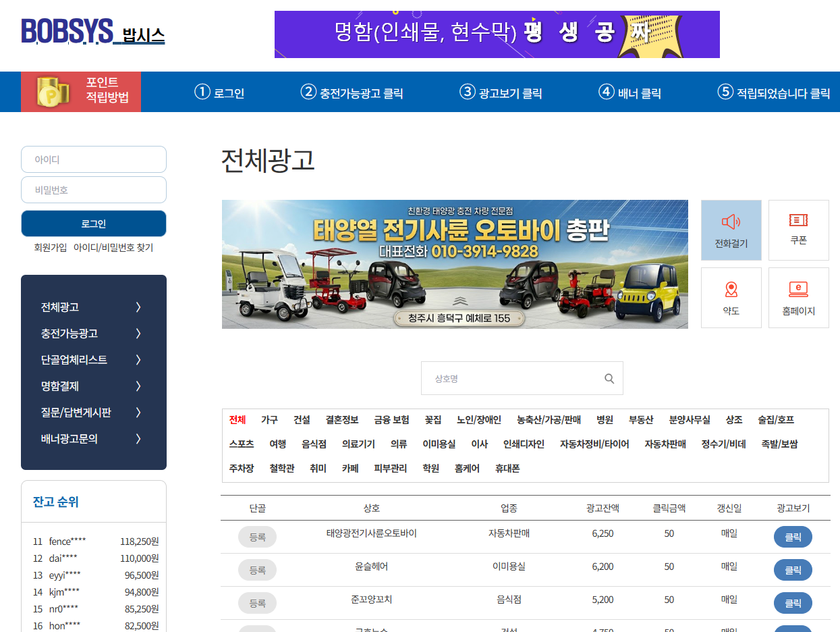Open the 전화걸기 speaker icon tile
This screenshot has width=840, height=632.
[731, 230]
